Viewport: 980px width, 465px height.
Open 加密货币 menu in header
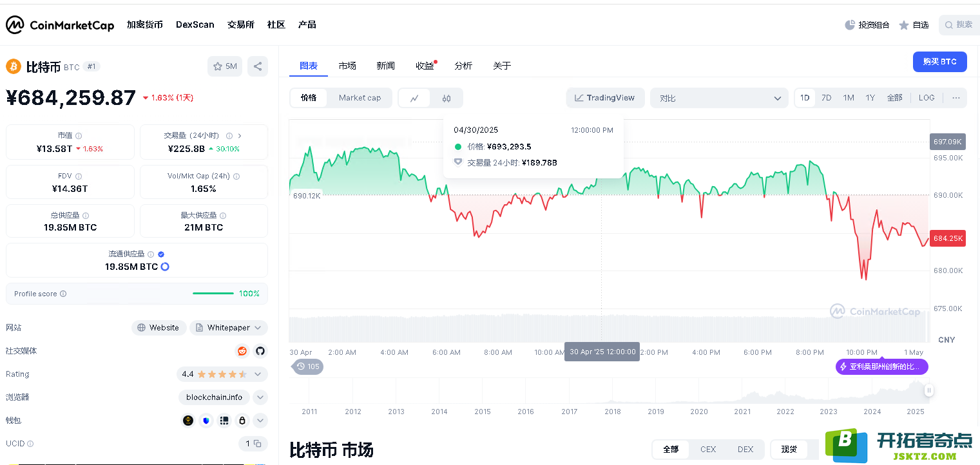[145, 24]
